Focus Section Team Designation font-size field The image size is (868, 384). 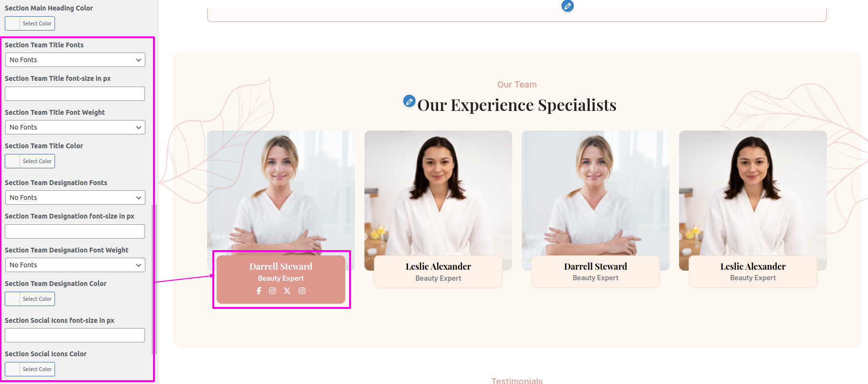[x=75, y=231]
